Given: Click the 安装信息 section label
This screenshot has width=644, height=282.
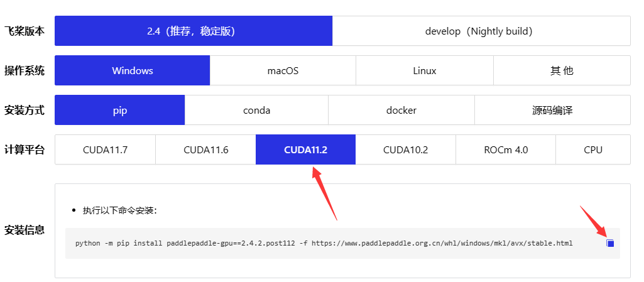Looking at the screenshot, I should pos(25,230).
